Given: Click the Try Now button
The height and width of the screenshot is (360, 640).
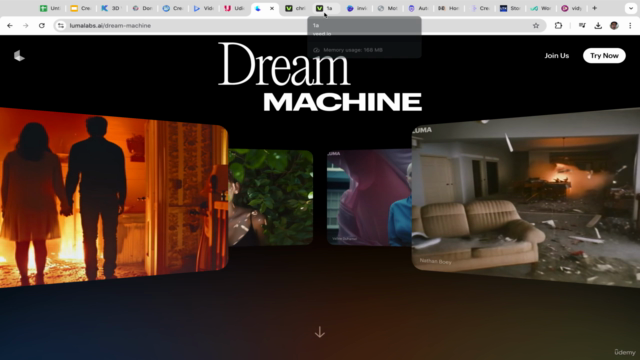Looking at the screenshot, I should pyautogui.click(x=604, y=56).
